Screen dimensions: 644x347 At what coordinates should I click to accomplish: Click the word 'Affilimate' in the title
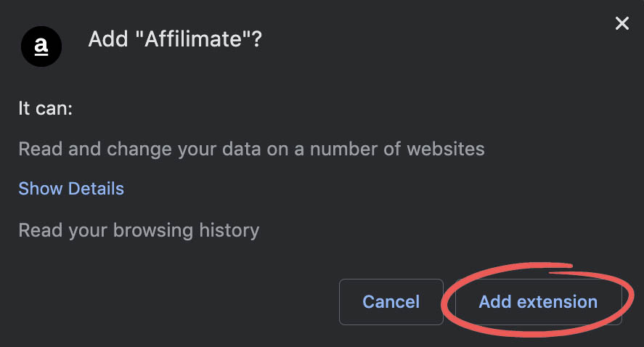193,39
